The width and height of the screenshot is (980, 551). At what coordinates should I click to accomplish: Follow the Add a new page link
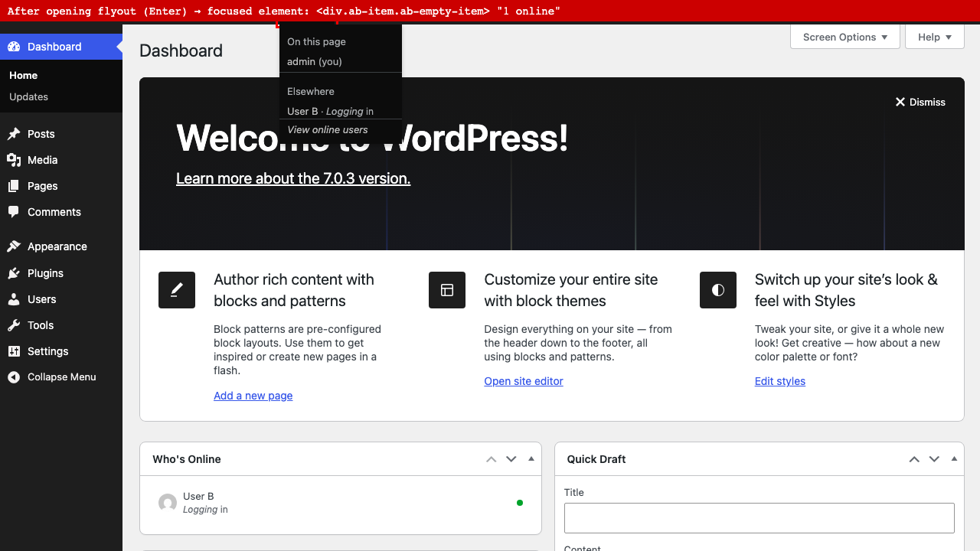click(x=253, y=396)
